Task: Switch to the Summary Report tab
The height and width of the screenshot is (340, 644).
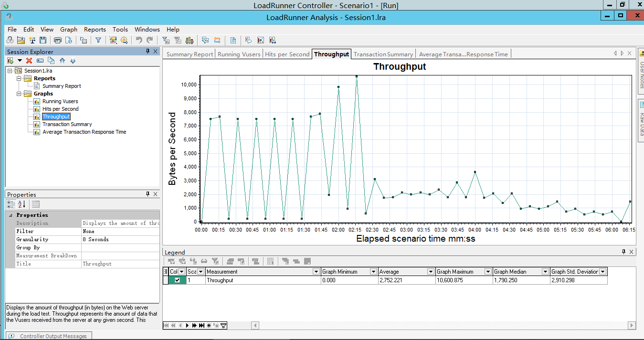Action: [190, 54]
